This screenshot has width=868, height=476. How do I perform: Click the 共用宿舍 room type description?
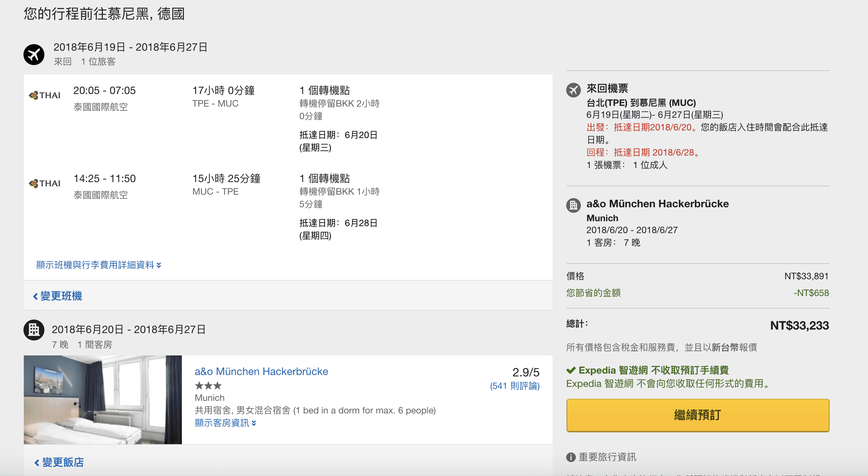(x=315, y=410)
